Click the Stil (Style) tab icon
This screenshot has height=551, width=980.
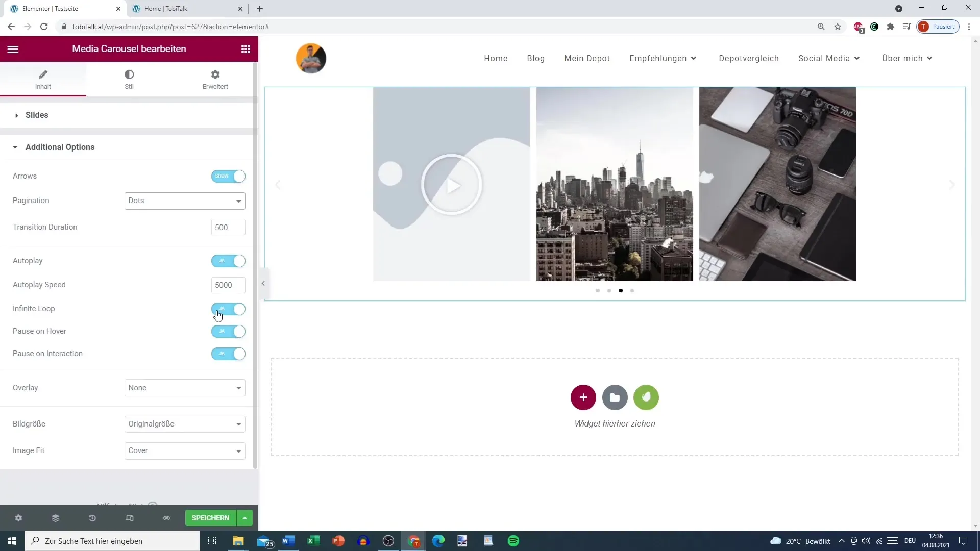point(129,74)
